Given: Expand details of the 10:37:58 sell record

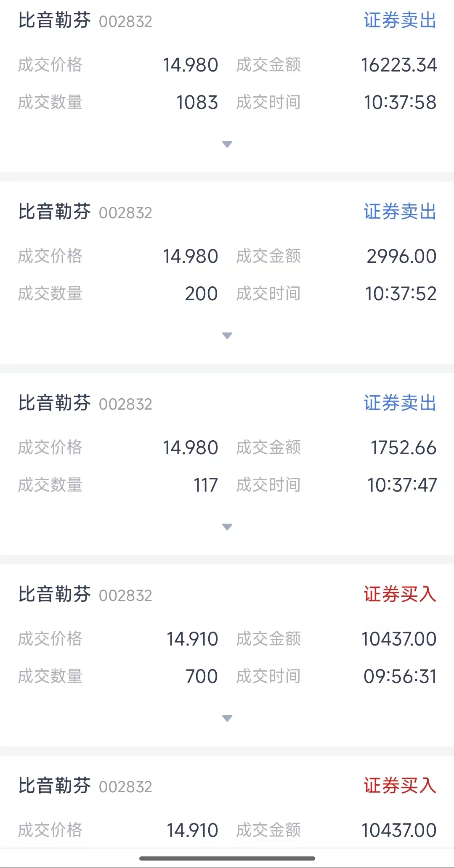Looking at the screenshot, I should coord(227,144).
